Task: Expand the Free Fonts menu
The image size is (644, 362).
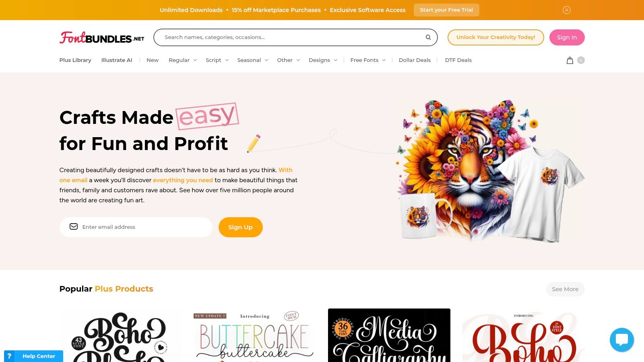Action: pos(368,60)
